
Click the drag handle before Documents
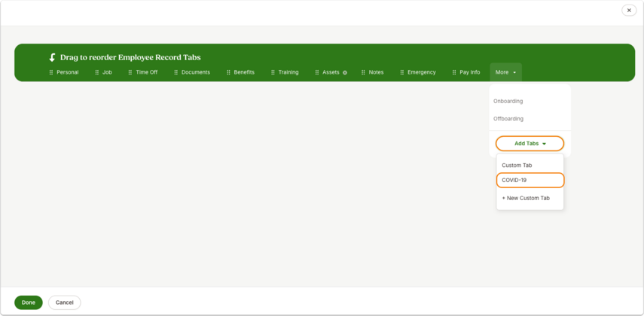(x=175, y=72)
